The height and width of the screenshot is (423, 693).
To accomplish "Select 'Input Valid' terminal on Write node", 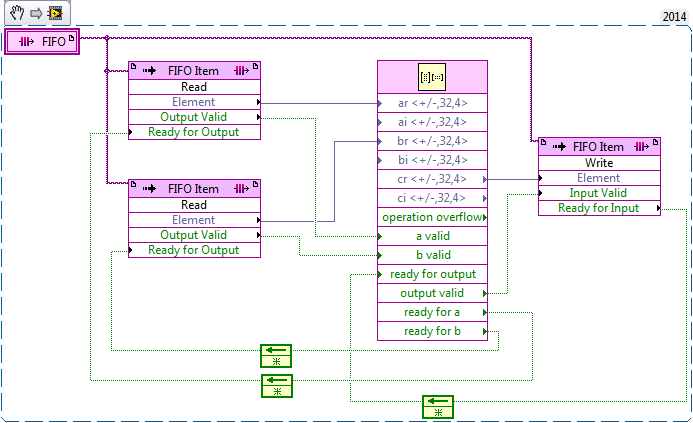I will [599, 193].
